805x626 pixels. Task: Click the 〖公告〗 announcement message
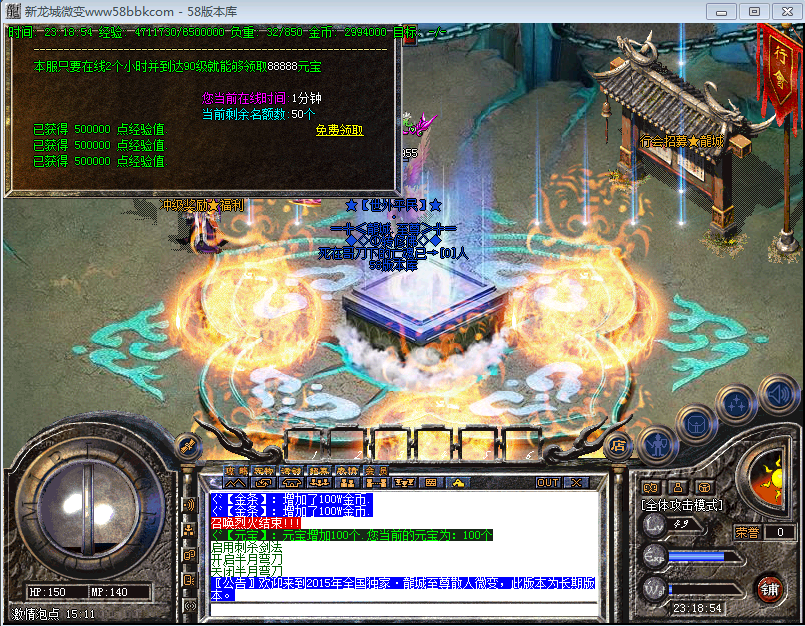(x=403, y=589)
